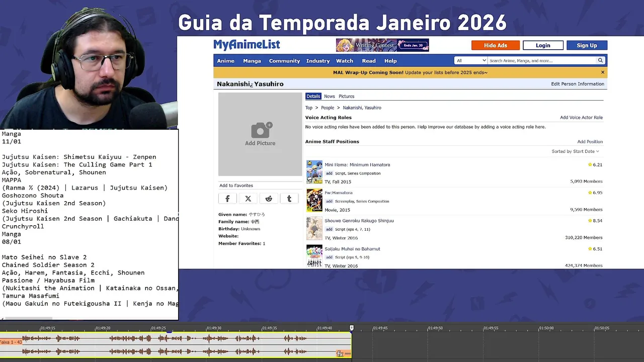Open Mini Hama: Minimum Hamatora title link
644x362 pixels.
[357, 165]
